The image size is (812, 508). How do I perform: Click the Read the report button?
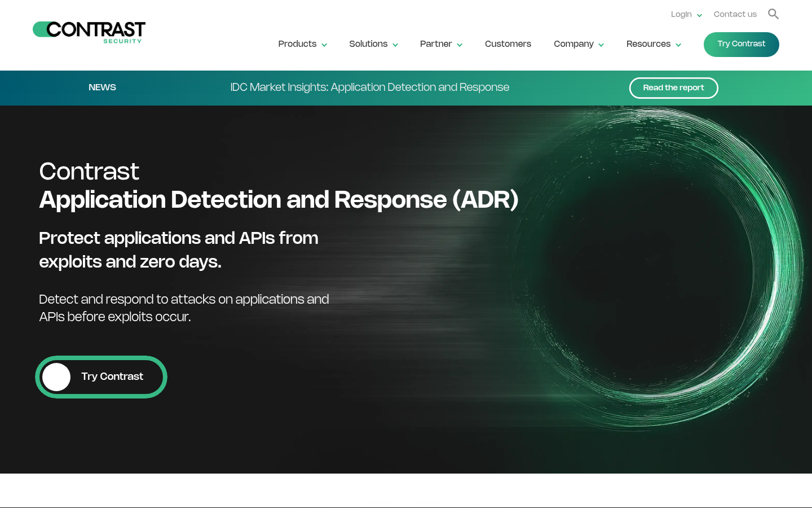tap(674, 88)
